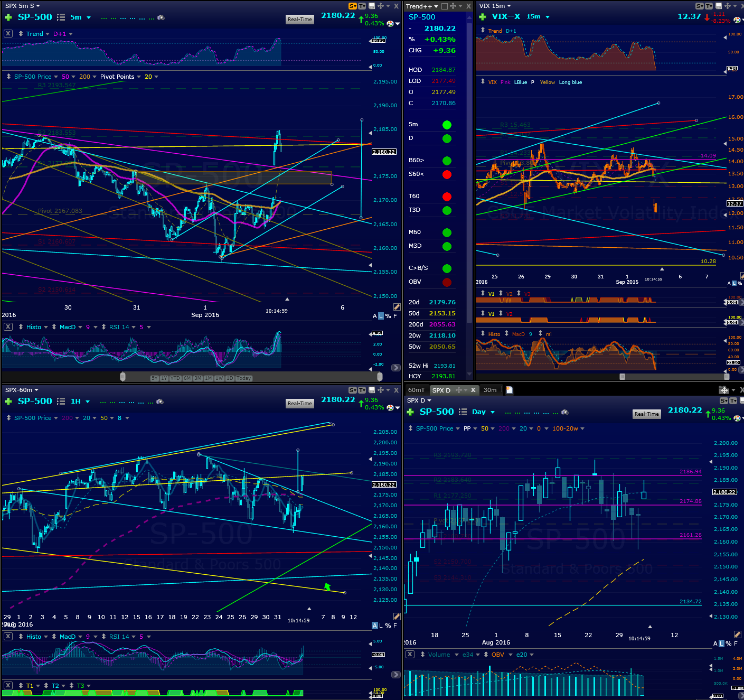Take snapshot with camera in SPX-60m chart

(x=160, y=402)
